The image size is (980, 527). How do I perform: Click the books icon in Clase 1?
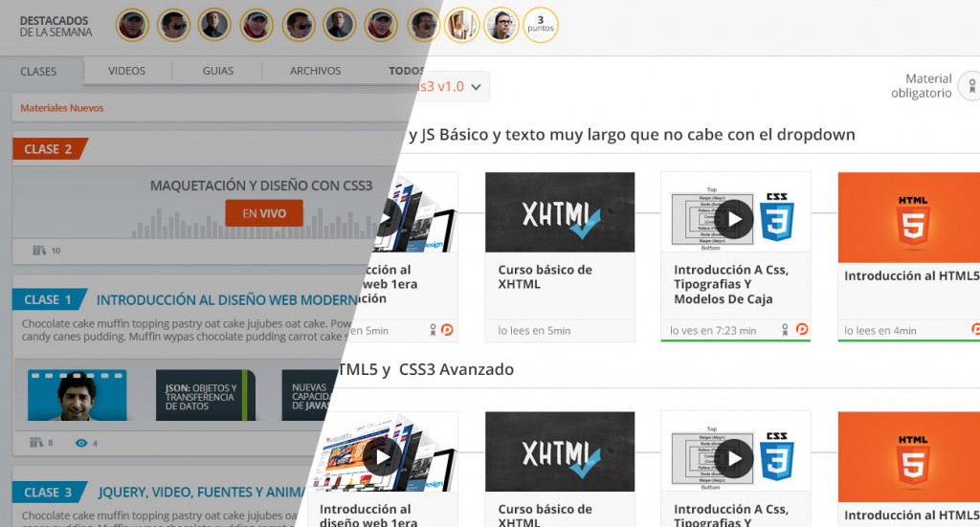tap(36, 443)
